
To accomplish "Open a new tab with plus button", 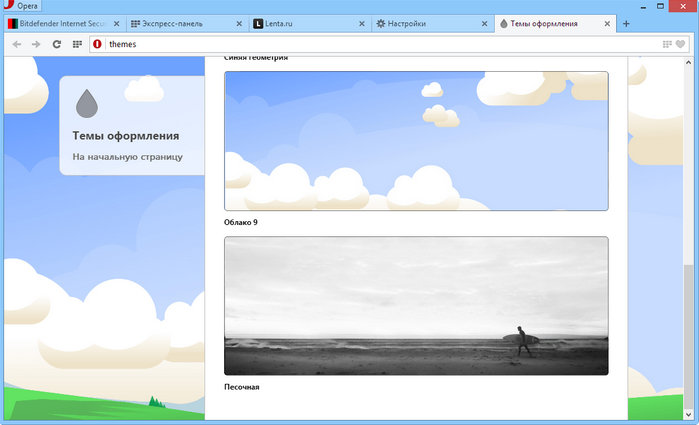I will (626, 24).
